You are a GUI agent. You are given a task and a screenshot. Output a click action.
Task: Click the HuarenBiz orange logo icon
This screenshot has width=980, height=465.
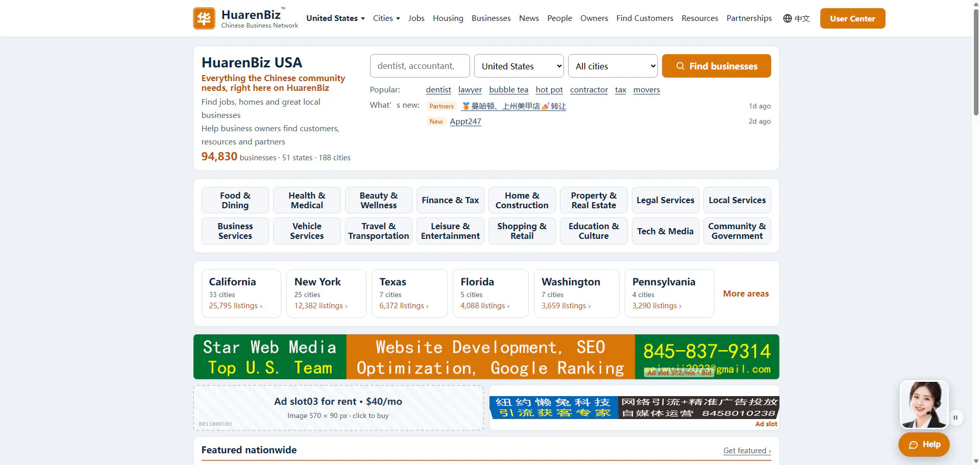point(204,18)
